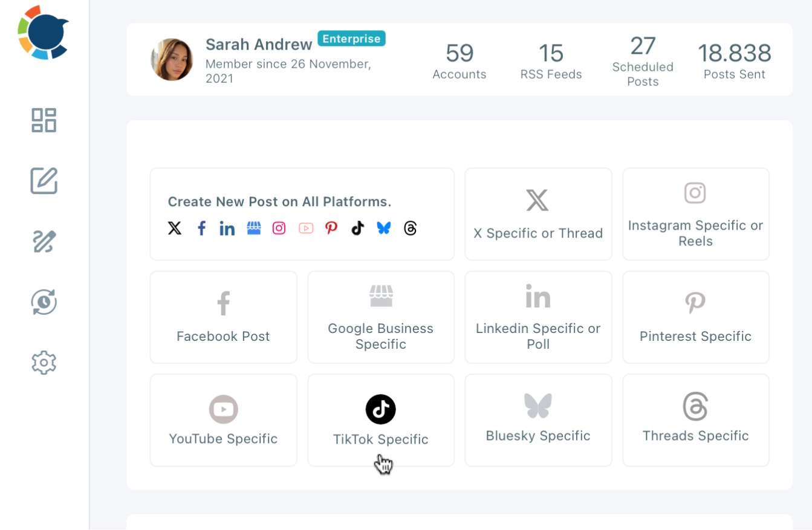Click Sarah Andrew's profile photo
The width and height of the screenshot is (812, 530).
pos(172,60)
